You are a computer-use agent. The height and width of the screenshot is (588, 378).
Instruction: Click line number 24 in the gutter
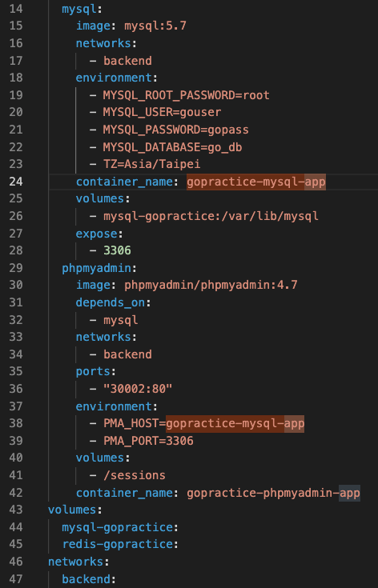click(x=16, y=182)
